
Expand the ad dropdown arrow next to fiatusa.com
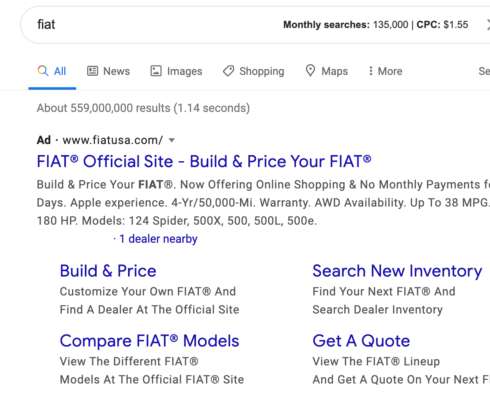pyautogui.click(x=172, y=140)
